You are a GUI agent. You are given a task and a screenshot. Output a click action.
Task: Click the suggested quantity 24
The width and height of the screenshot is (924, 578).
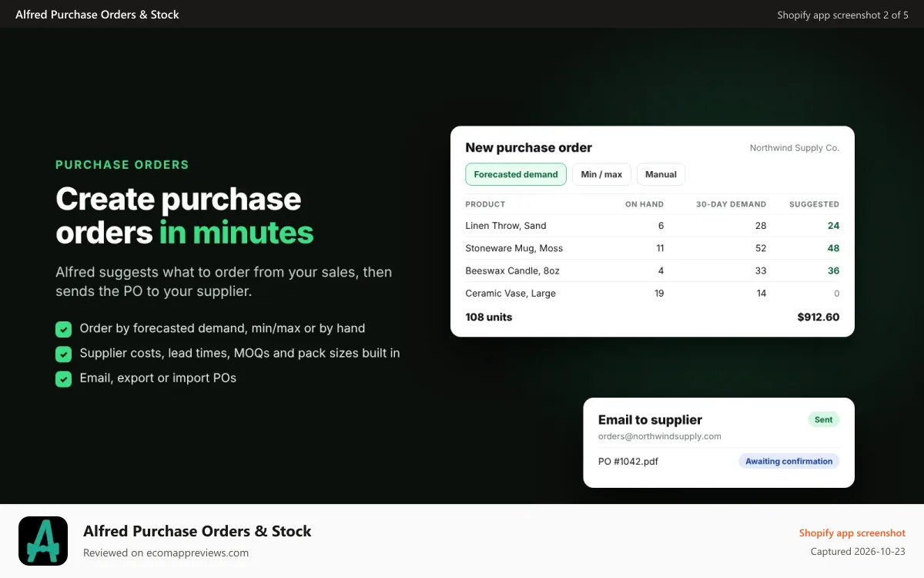(833, 226)
